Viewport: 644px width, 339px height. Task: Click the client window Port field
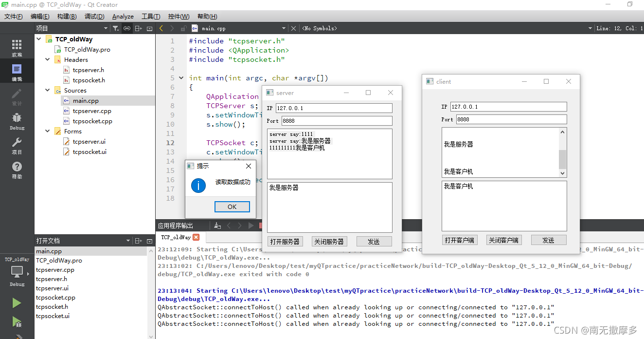(512, 119)
